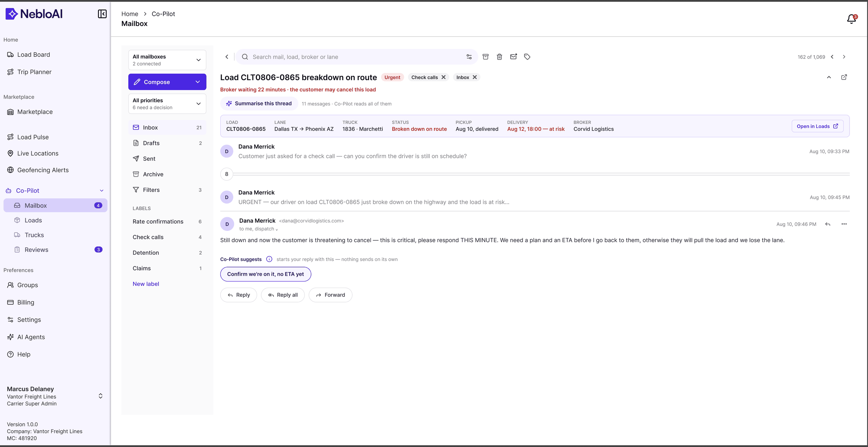Click Home in the breadcrumb
This screenshot has height=447, width=868.
click(130, 14)
